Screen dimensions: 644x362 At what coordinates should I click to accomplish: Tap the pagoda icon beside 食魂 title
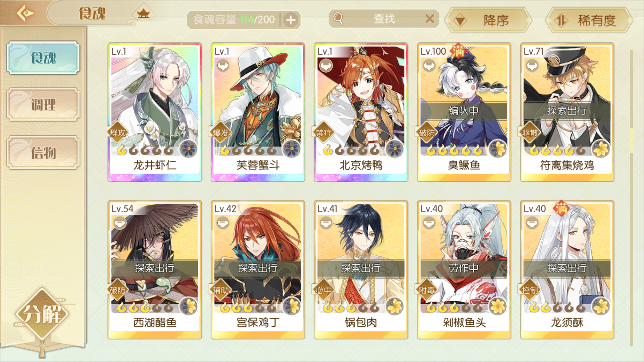click(x=143, y=14)
